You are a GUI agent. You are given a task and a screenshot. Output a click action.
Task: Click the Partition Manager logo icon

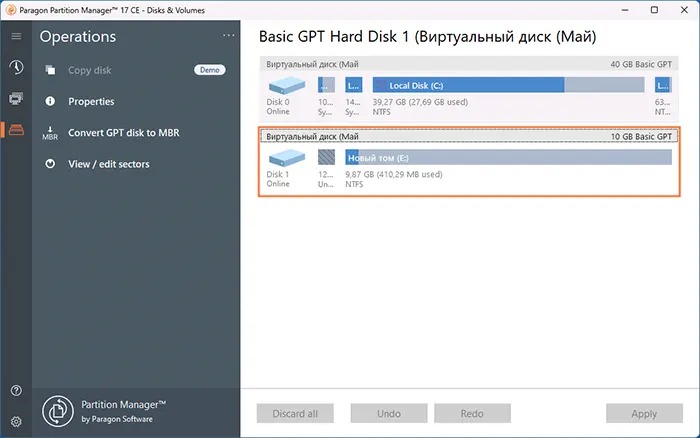58,411
